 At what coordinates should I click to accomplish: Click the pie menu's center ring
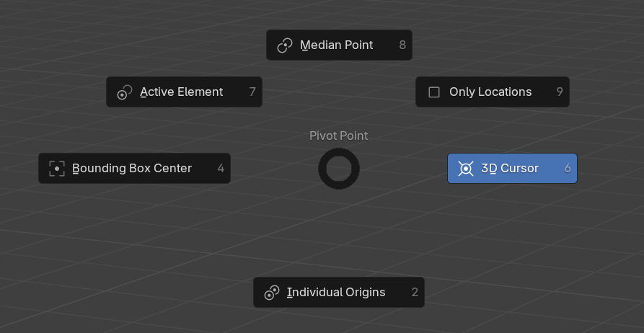point(339,169)
